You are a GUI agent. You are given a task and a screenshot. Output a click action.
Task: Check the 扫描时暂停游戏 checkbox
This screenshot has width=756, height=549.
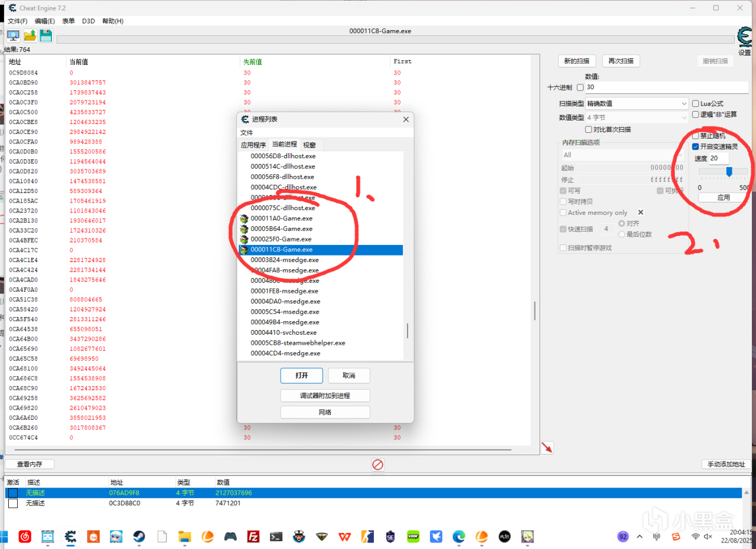click(563, 248)
